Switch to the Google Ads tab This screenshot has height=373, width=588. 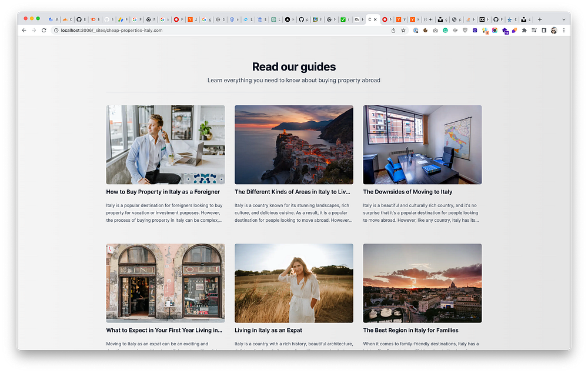(123, 19)
